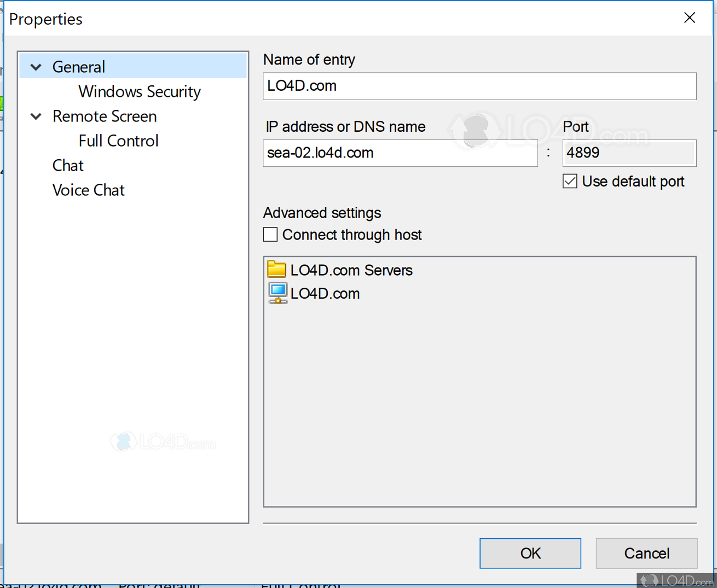Click the Port number field

click(x=629, y=153)
